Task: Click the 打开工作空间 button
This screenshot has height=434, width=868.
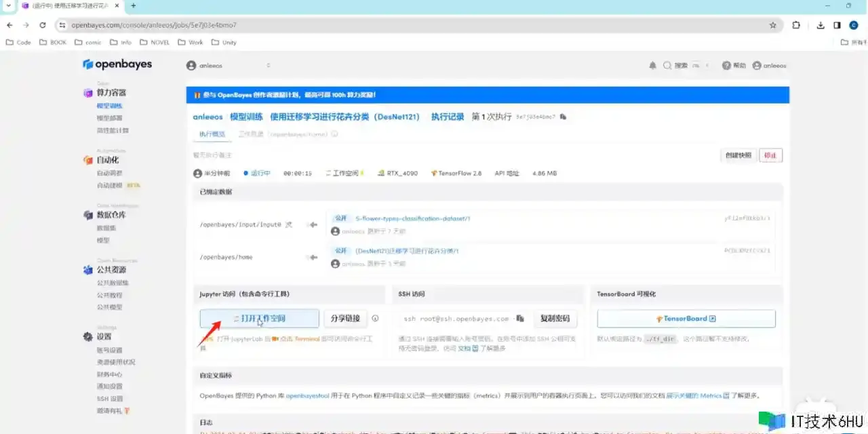Action: [x=259, y=319]
